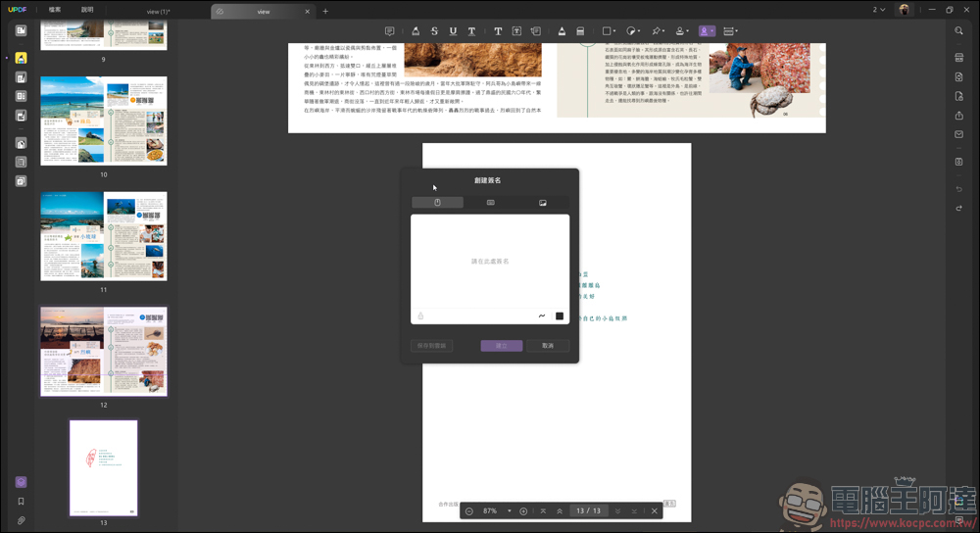Open the Edit PDF mode icon
The height and width of the screenshot is (533, 980).
21,77
